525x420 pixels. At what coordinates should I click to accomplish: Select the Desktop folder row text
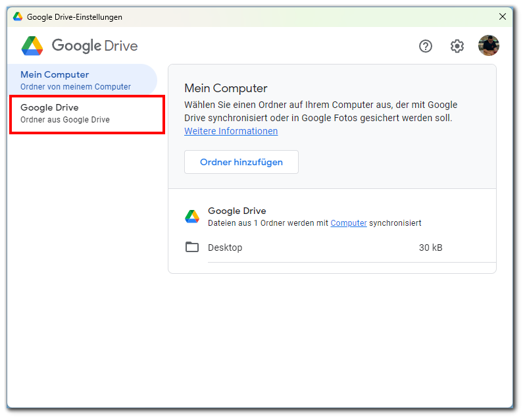[225, 248]
